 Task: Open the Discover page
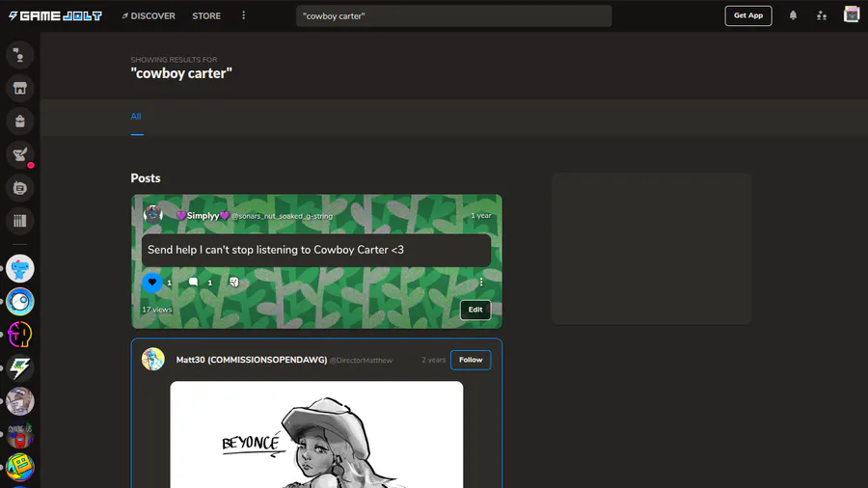coord(149,16)
